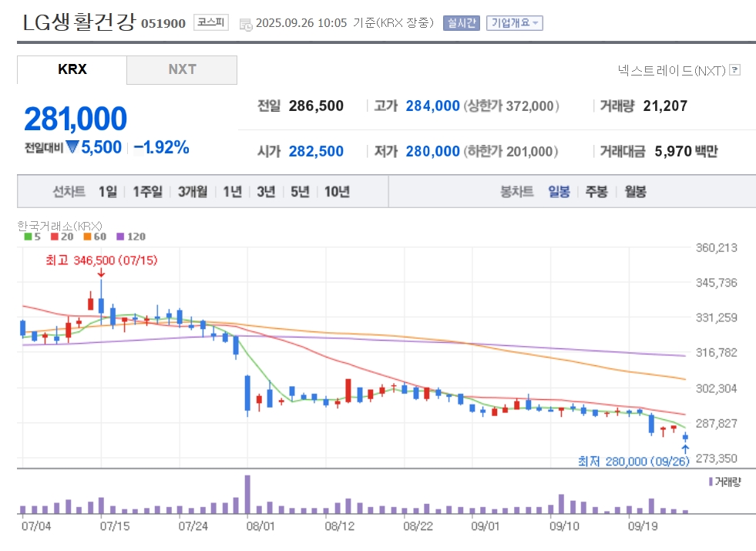756x551 pixels.
Task: Click the 최고 346,500 (07/15) chart label
Action: point(101,260)
